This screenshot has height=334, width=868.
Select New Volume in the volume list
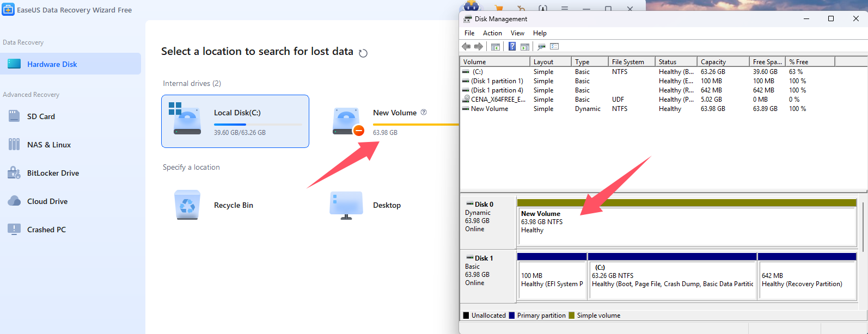(x=490, y=108)
